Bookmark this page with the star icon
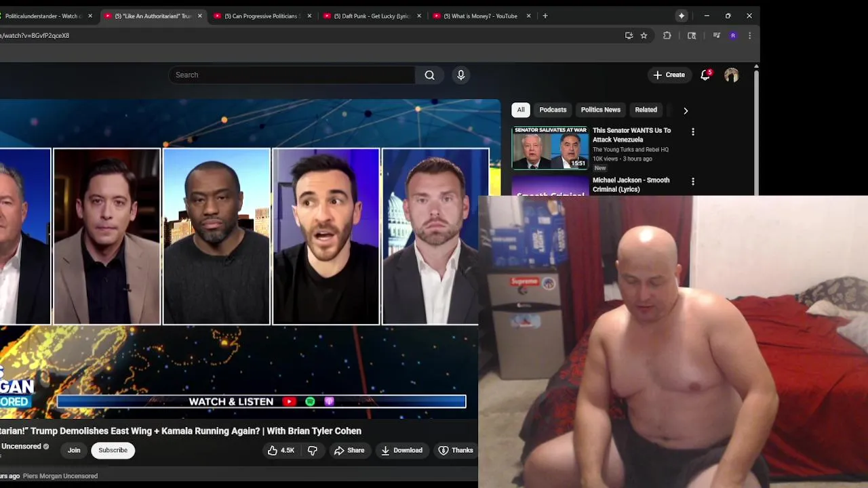This screenshot has width=868, height=488. click(644, 35)
